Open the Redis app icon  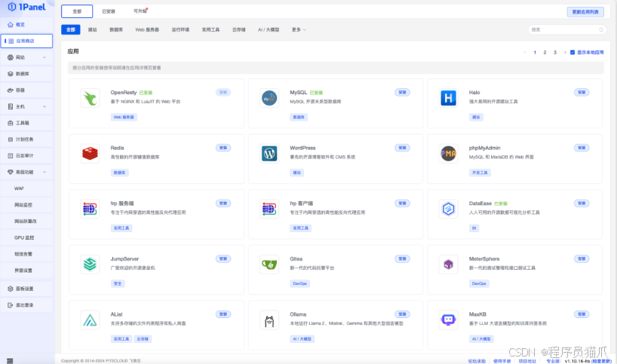90,153
